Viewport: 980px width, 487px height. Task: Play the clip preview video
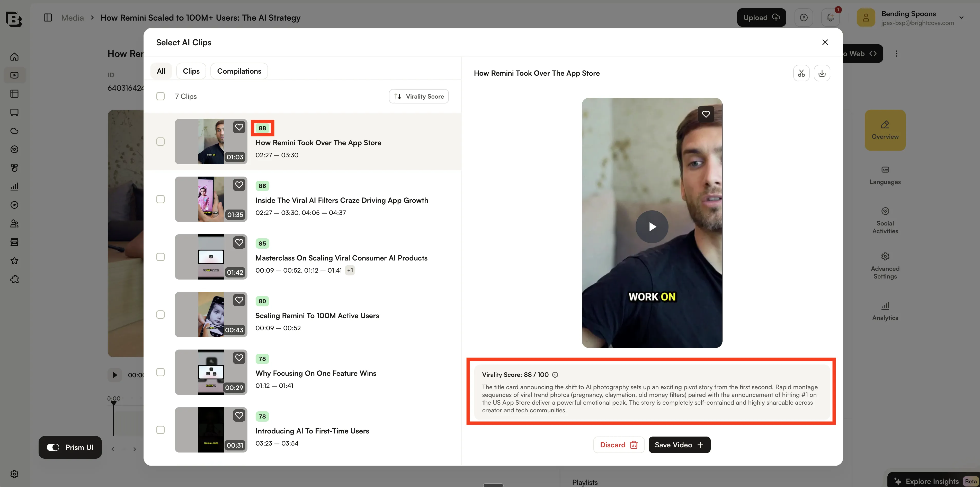tap(652, 227)
